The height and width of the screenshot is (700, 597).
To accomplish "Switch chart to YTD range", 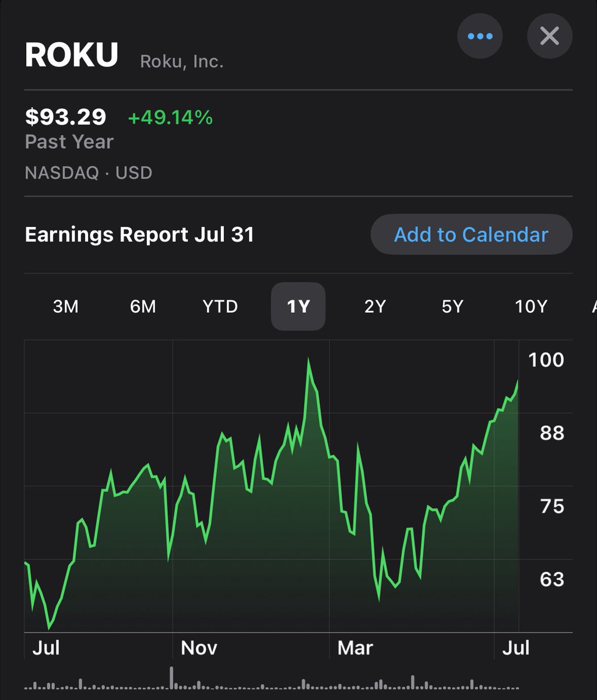I will click(220, 307).
